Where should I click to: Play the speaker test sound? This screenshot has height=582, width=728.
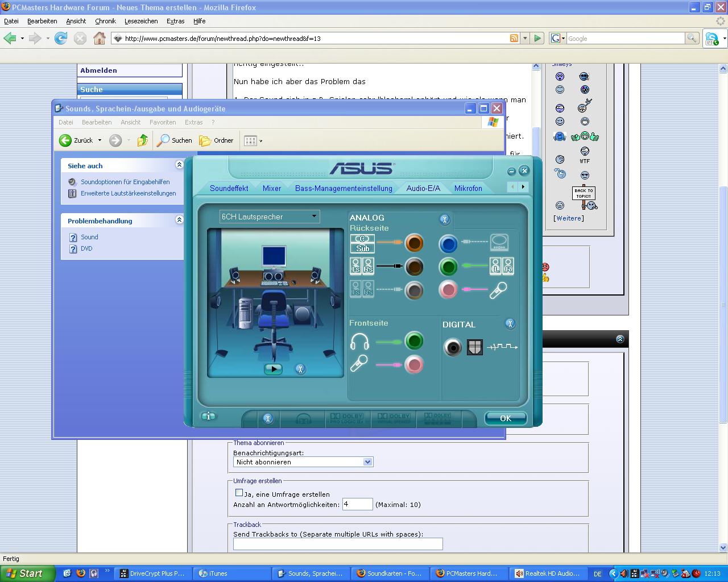273,369
